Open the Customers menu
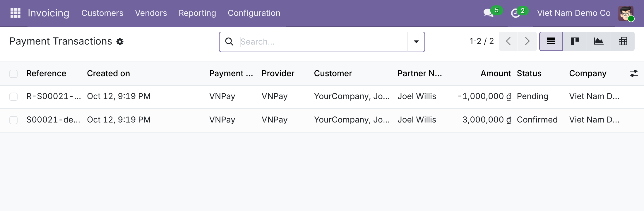Viewport: 644px width, 211px height. pos(102,13)
